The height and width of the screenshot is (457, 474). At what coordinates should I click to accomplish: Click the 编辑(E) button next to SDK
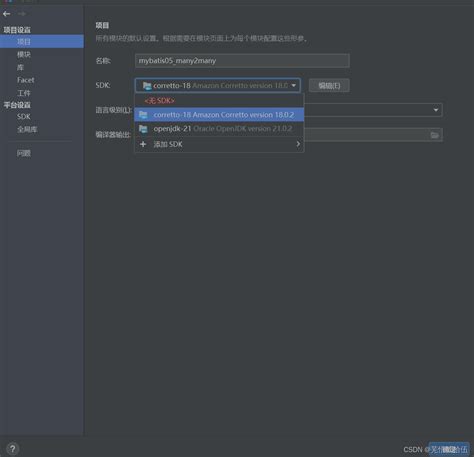pos(329,86)
